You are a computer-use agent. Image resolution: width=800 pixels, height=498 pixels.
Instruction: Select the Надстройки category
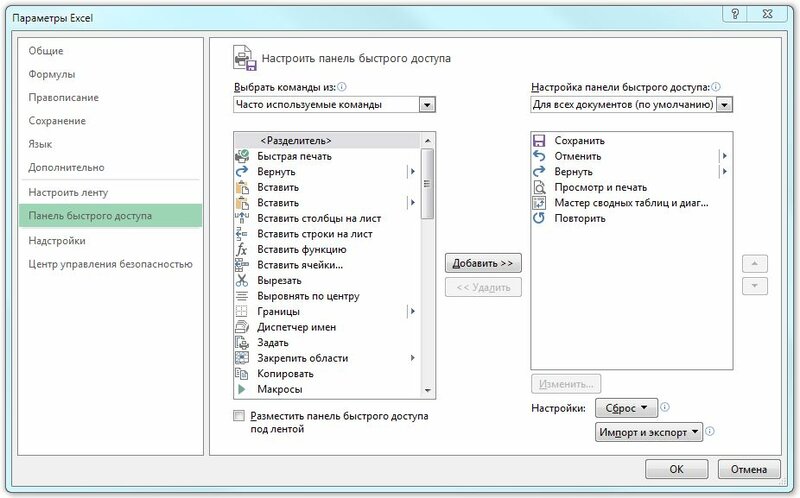click(x=57, y=241)
